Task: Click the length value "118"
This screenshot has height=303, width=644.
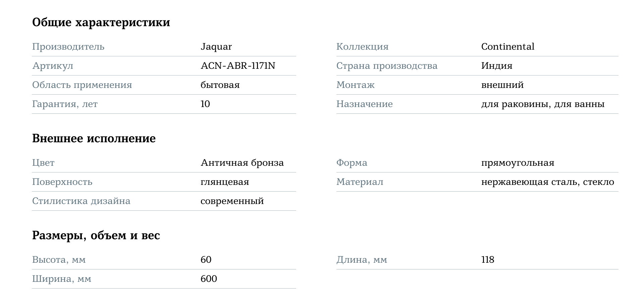Action: click(487, 260)
